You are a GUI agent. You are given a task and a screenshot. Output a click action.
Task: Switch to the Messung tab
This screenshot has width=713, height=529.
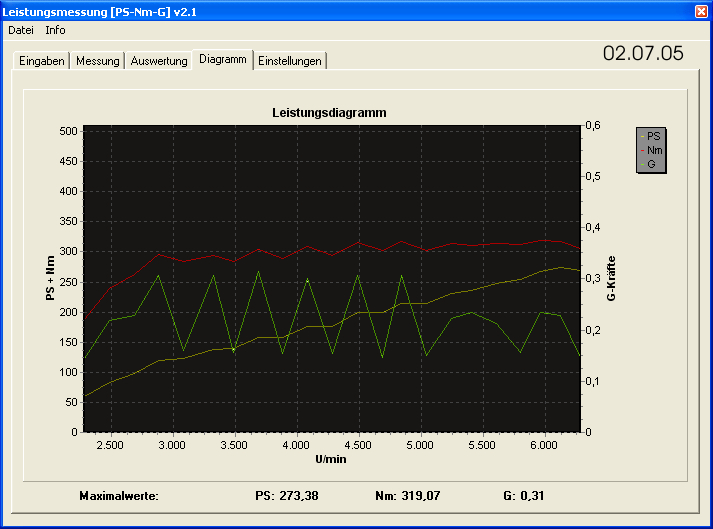point(98,61)
